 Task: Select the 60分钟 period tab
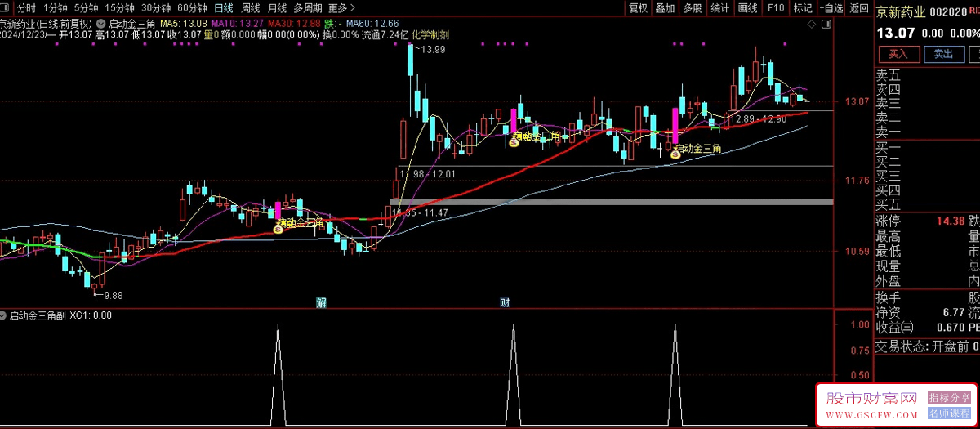pos(192,7)
